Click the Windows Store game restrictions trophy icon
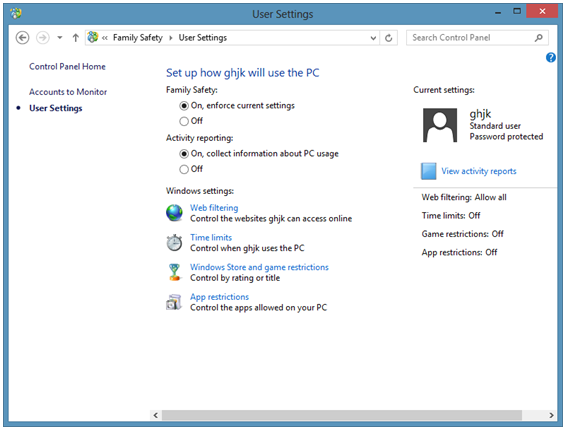This screenshot has width=566, height=429. (174, 272)
